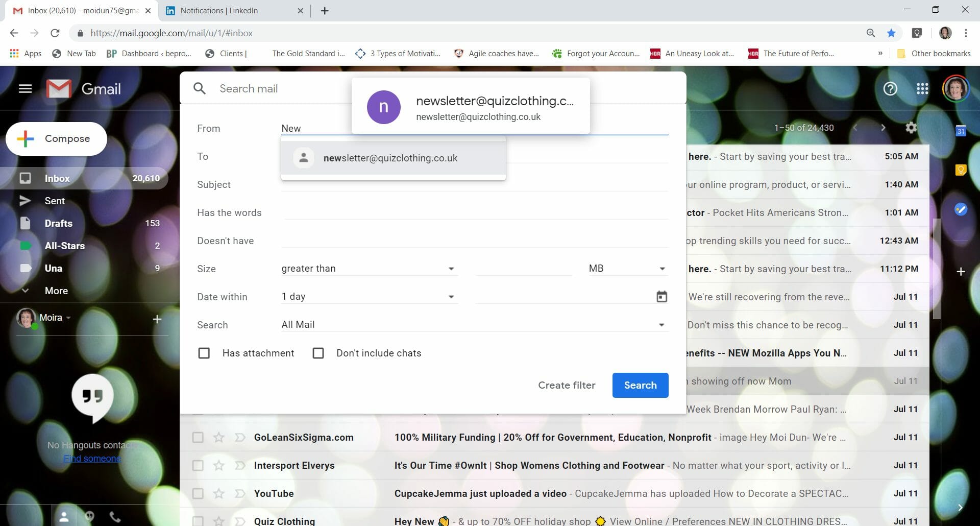Open Other bookmarks folder

[x=934, y=53]
